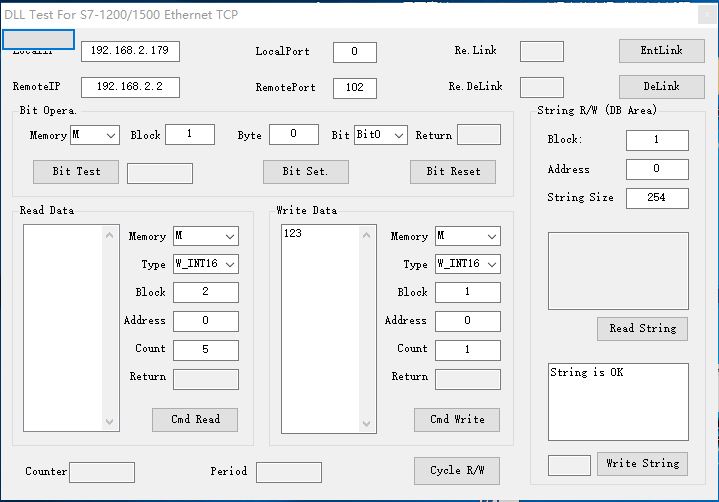Focus the Bit Opera Block field
This screenshot has width=719, height=502.
click(x=189, y=134)
